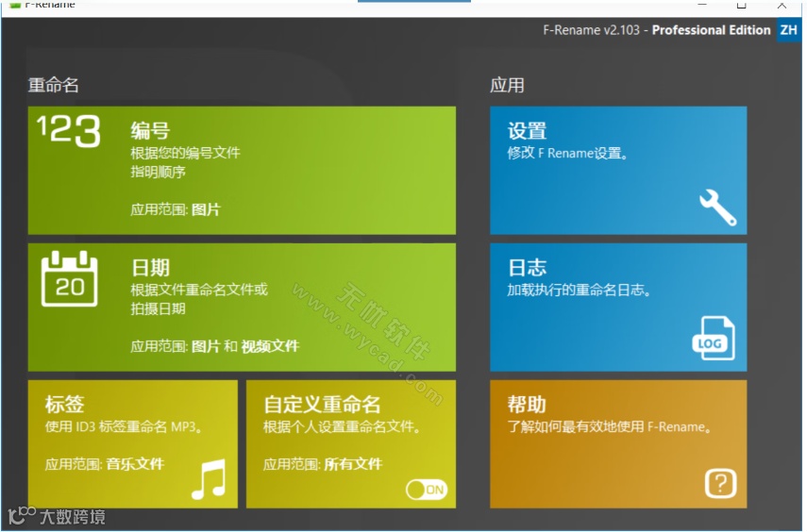
Task: Click text 应用范围: 图片 和 视频文件
Action: click(214, 346)
